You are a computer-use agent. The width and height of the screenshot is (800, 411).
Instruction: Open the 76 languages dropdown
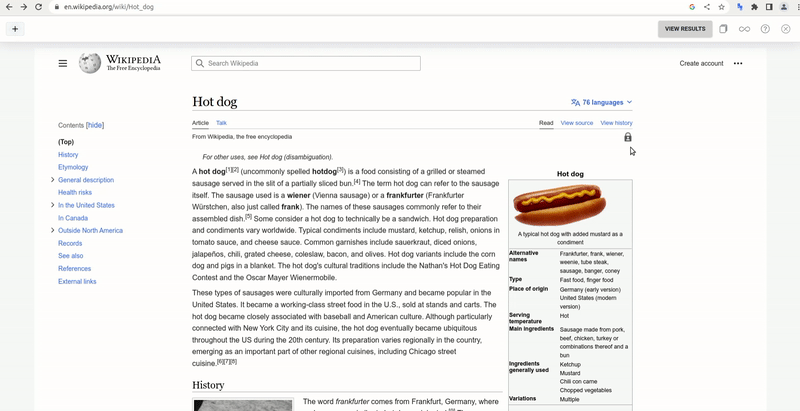(602, 102)
